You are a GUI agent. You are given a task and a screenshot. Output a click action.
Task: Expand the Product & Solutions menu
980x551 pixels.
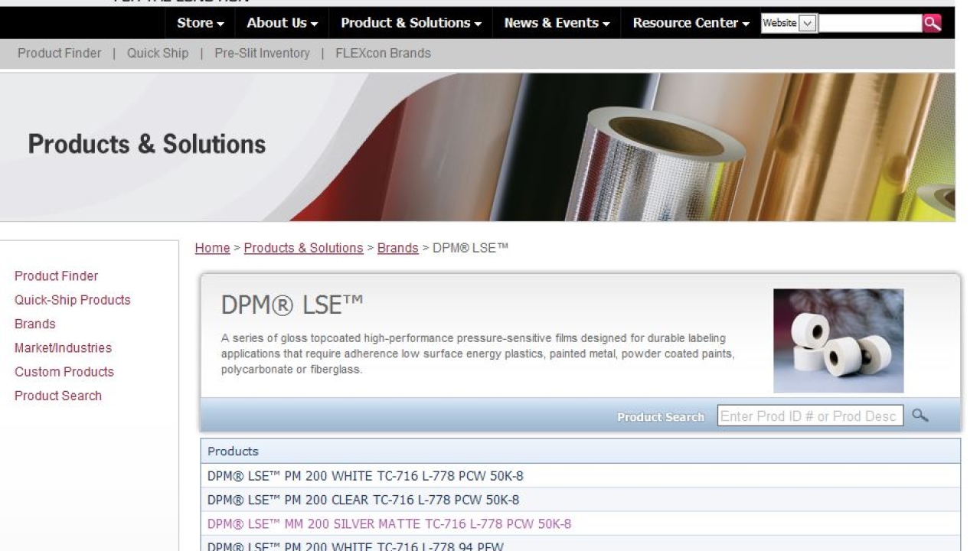[x=411, y=23]
